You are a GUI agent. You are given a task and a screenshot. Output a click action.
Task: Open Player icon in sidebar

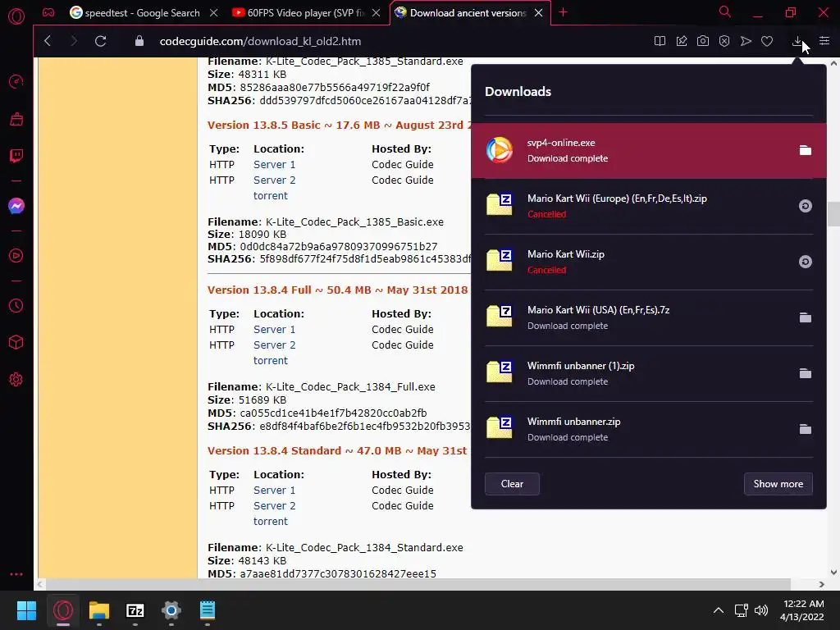(x=16, y=256)
